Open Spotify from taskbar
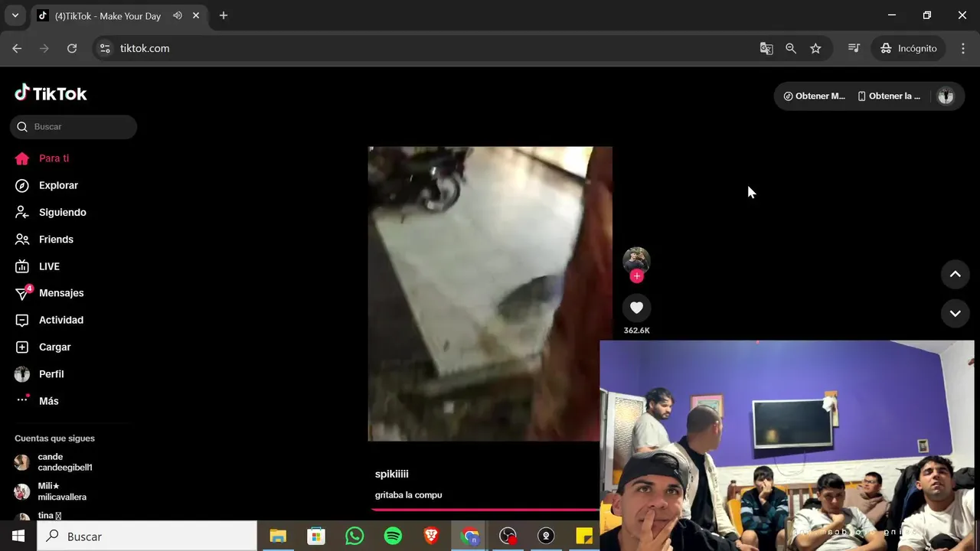Image resolution: width=980 pixels, height=551 pixels. [x=393, y=536]
